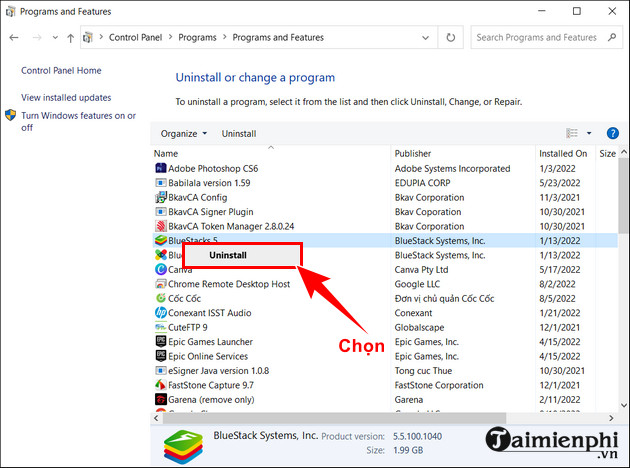The image size is (630, 468).
Task: Click the Chrome Remote Desktop Host icon
Action: 161,284
